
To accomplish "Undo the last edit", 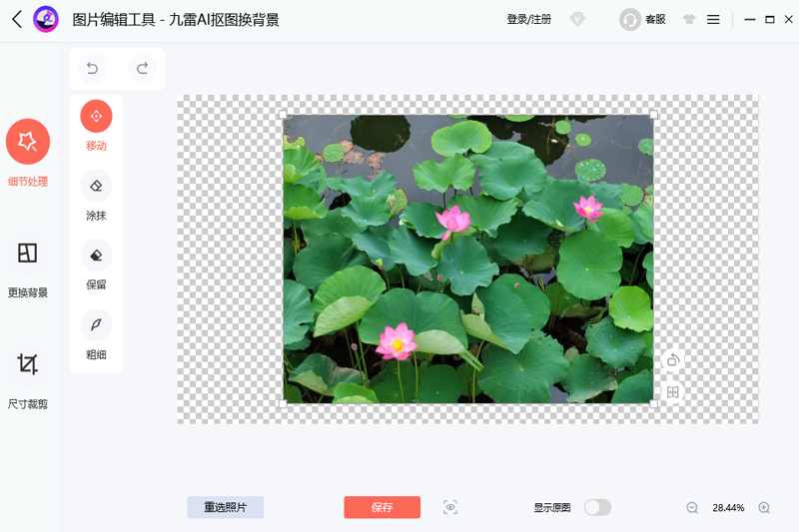I will 92,68.
